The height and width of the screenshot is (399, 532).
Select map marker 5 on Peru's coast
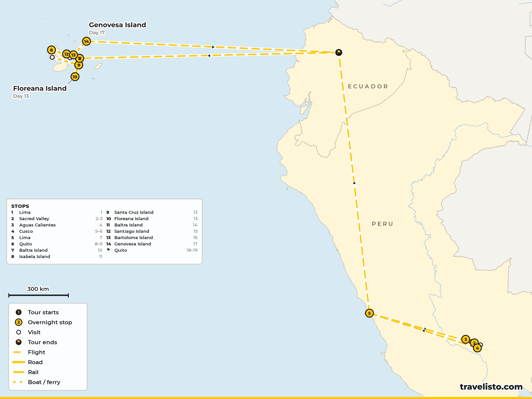point(369,313)
